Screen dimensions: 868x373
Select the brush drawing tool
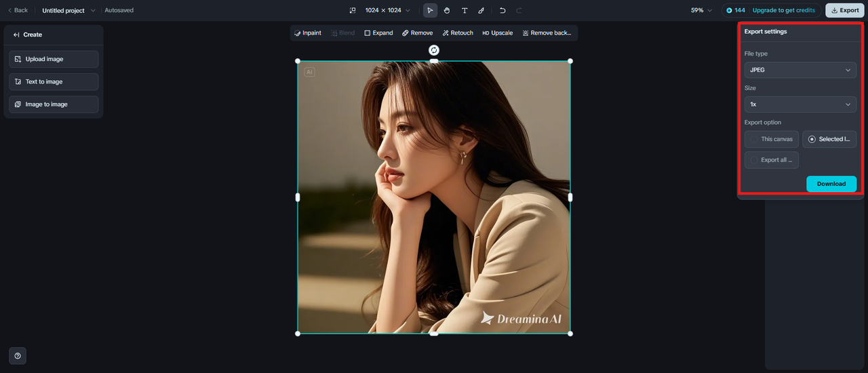click(x=481, y=10)
